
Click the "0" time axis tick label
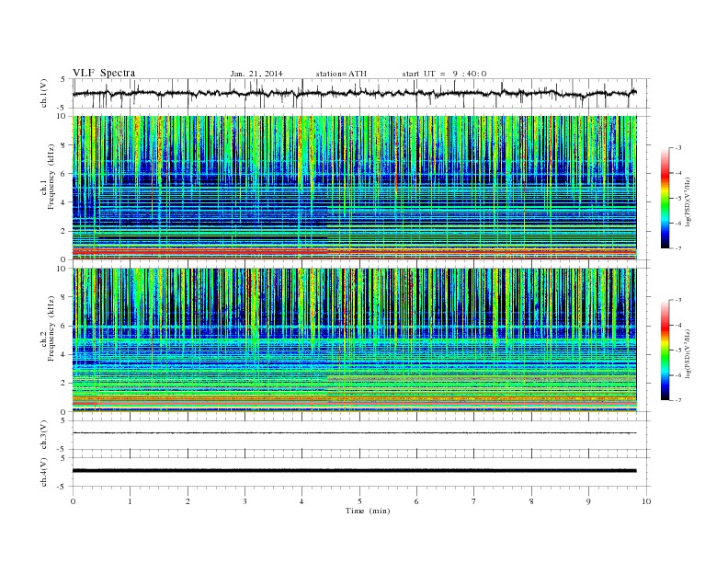coord(73,501)
